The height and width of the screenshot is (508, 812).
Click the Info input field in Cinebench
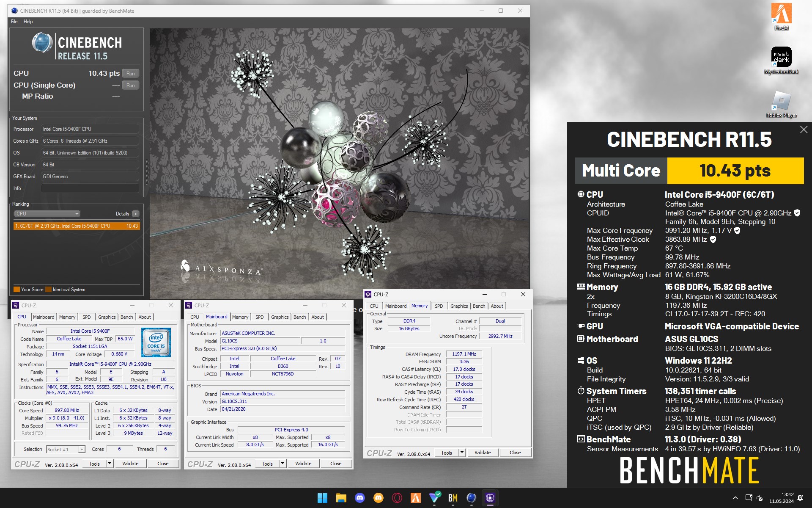click(90, 188)
